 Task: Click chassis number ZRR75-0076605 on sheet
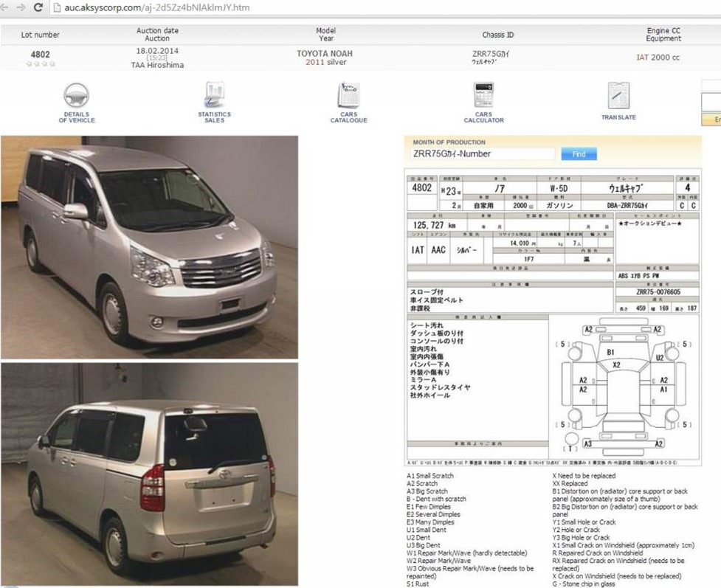[x=658, y=292]
